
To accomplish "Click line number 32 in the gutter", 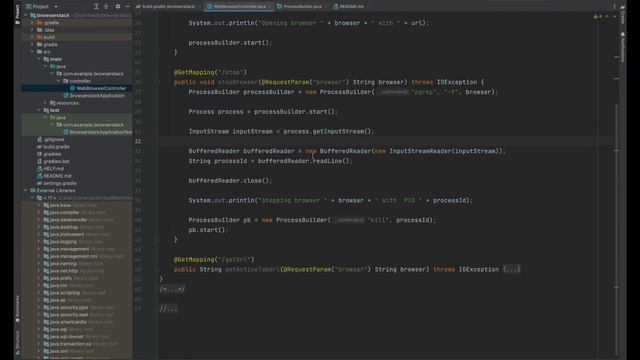I will [138, 142].
